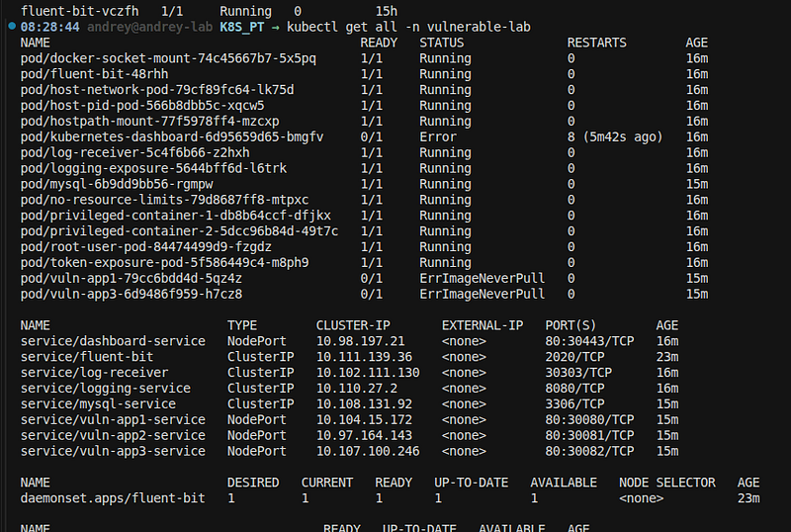This screenshot has width=791, height=532.
Task: Click the 80:30443/TCP port entry
Action: pyautogui.click(x=589, y=341)
